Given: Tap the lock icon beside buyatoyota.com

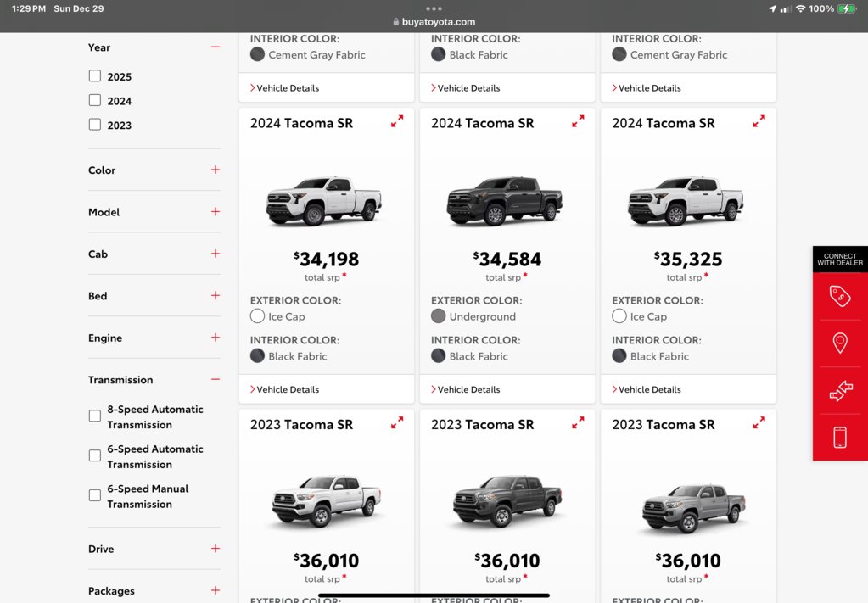Looking at the screenshot, I should (x=395, y=22).
